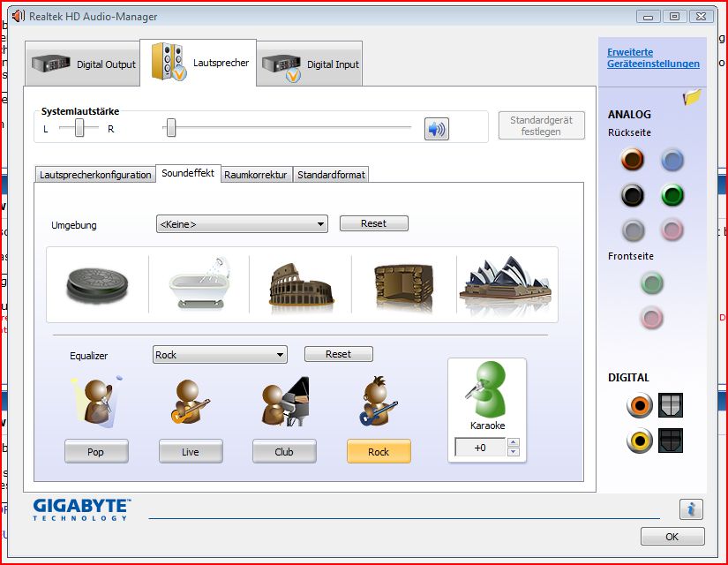Click the green front panel jack

652,283
